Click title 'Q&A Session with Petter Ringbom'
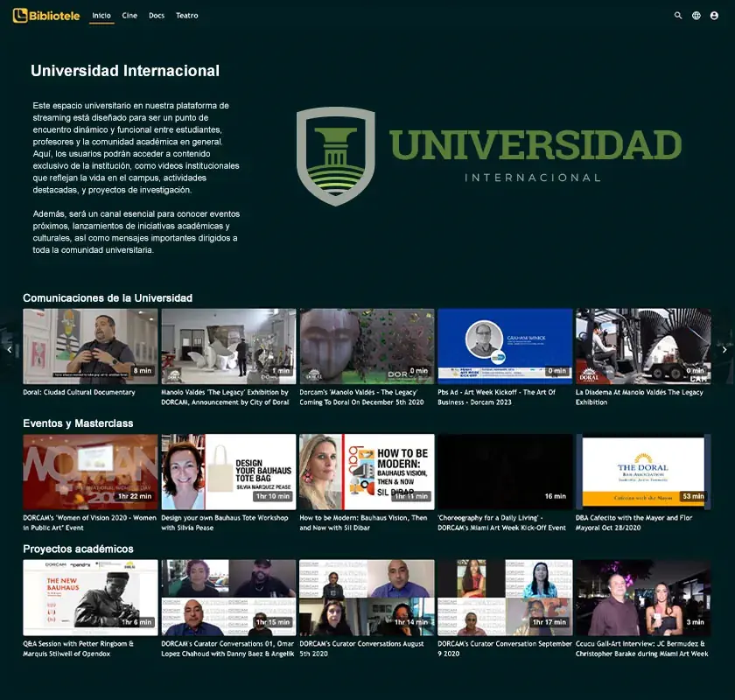 coord(78,648)
